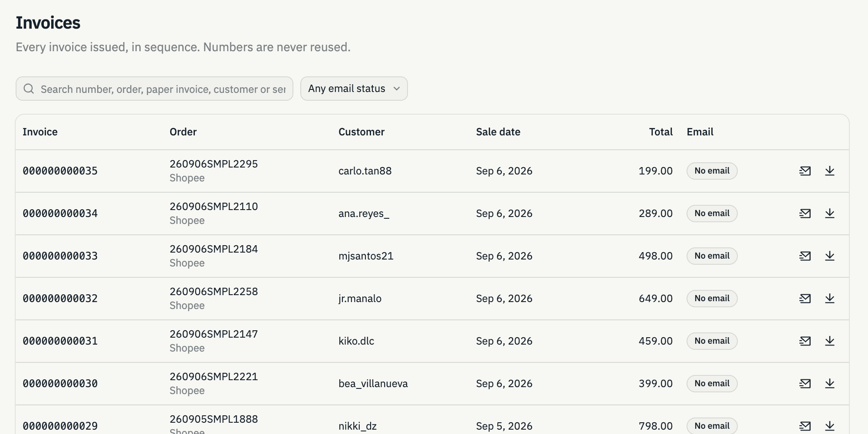Select order 260906SMPL2110
The height and width of the screenshot is (434, 868).
coord(214,207)
